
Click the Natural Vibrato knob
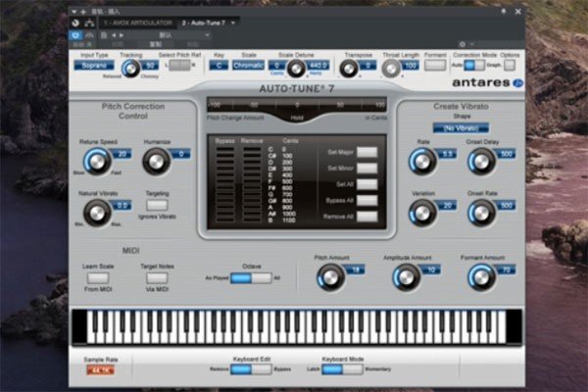tap(94, 213)
